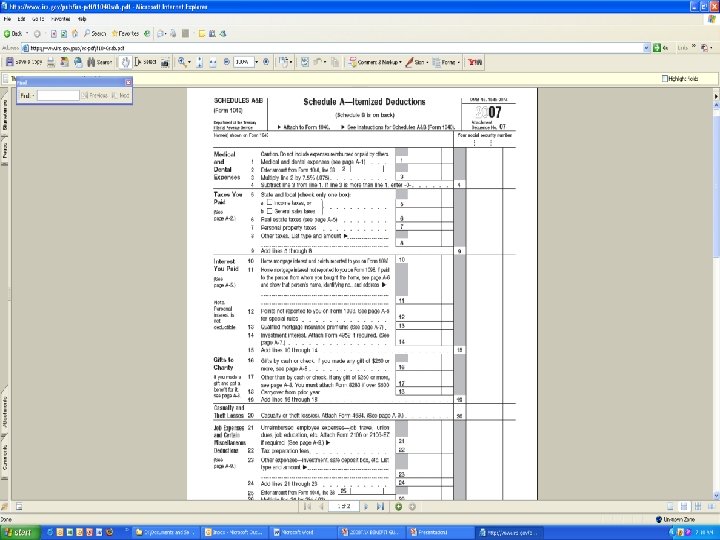Open the Go To menu
720x540 pixels.
point(38,19)
